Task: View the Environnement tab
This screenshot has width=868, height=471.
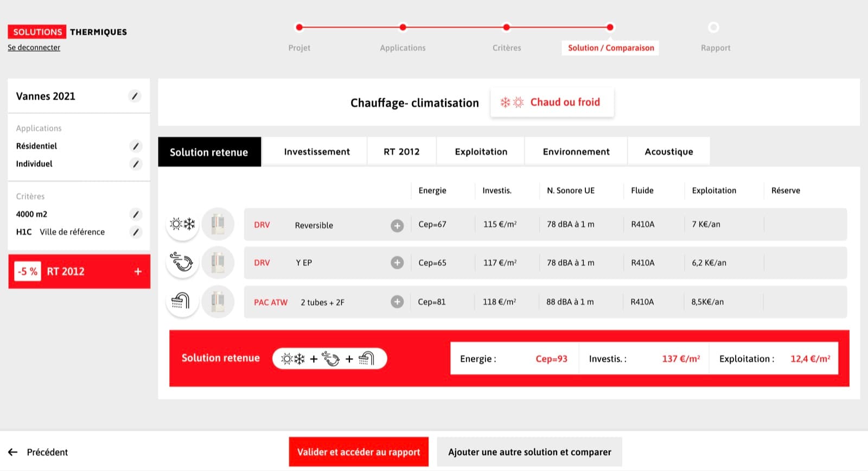Action: point(576,152)
